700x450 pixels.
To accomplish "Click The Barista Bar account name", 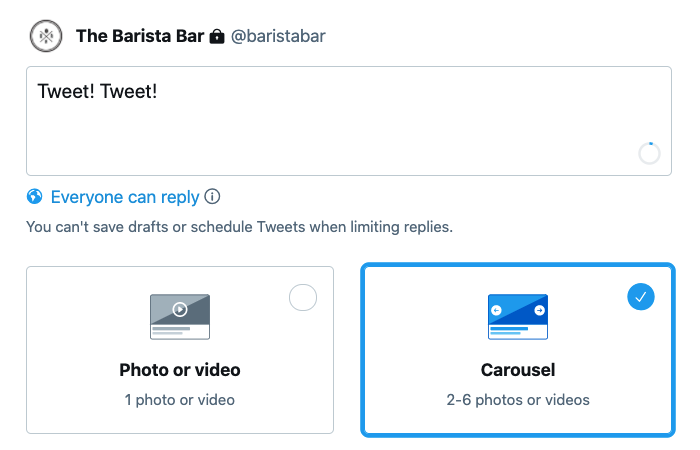I will click(140, 36).
